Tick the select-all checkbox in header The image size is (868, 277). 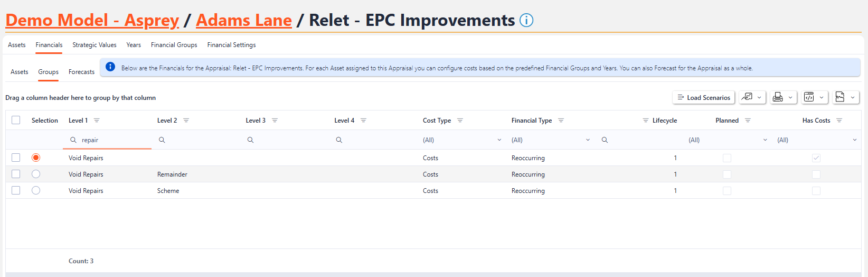[x=16, y=120]
